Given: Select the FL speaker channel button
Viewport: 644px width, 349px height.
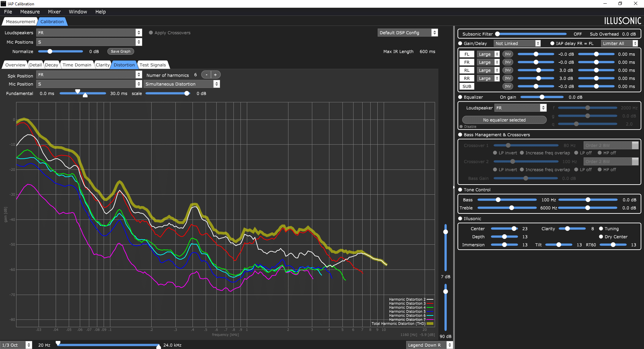Looking at the screenshot, I should pos(467,54).
